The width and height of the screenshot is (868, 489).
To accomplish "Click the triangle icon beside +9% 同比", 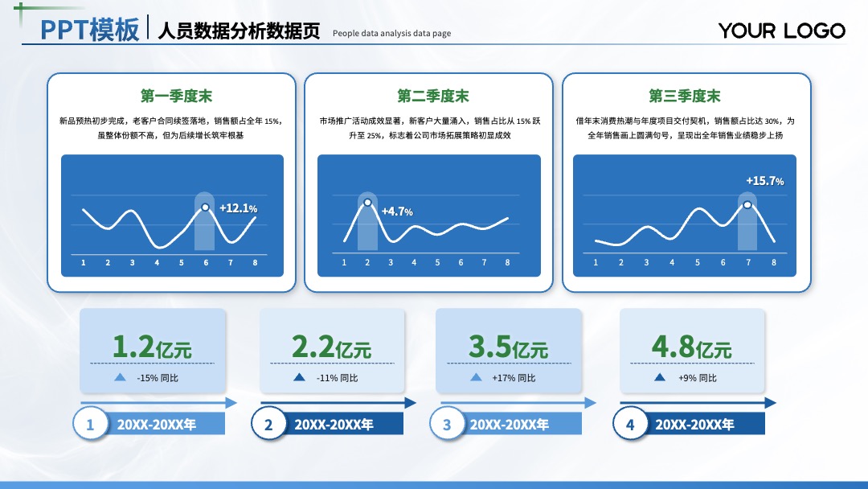I will [x=660, y=377].
